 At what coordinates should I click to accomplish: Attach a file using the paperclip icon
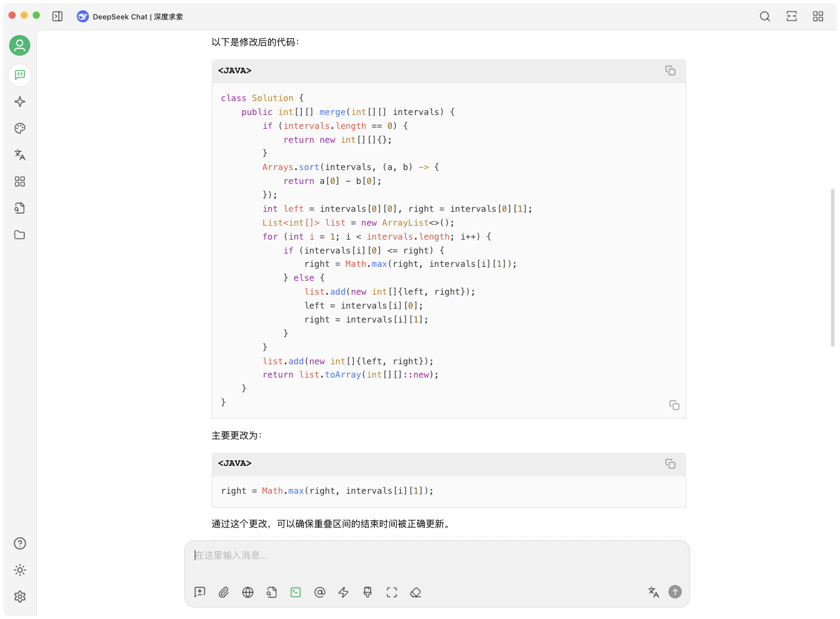(223, 592)
